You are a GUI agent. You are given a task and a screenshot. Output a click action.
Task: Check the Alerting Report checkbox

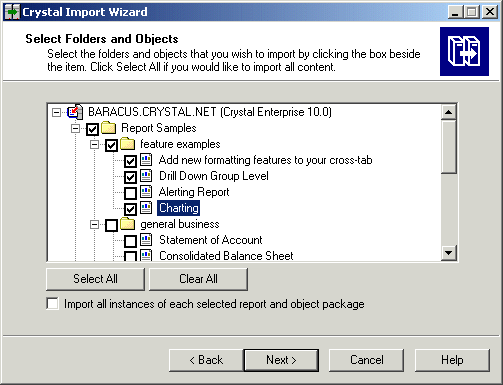tap(130, 193)
